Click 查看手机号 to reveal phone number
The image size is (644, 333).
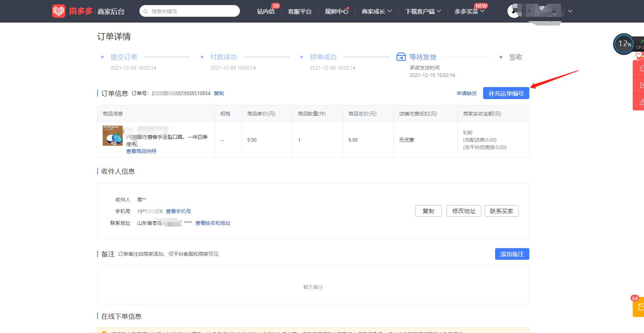(178, 211)
